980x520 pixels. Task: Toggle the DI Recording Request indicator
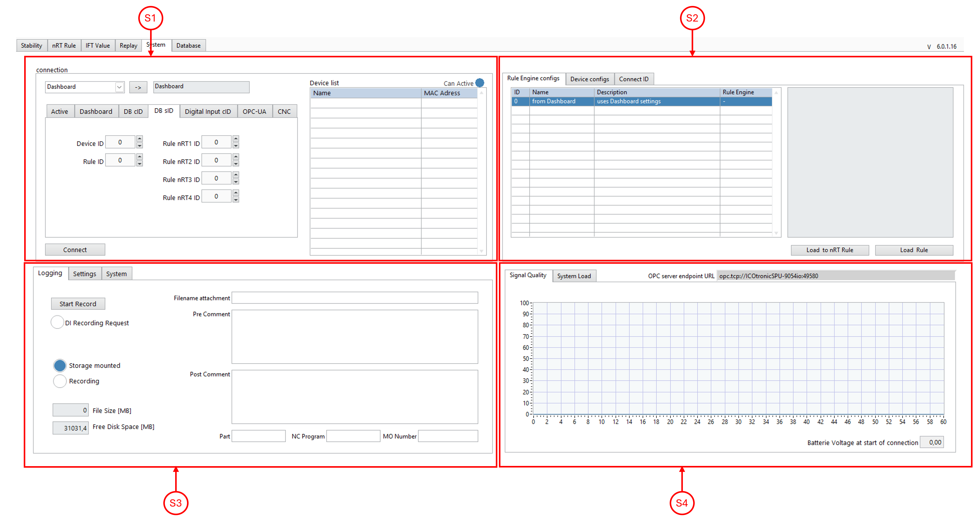click(57, 322)
